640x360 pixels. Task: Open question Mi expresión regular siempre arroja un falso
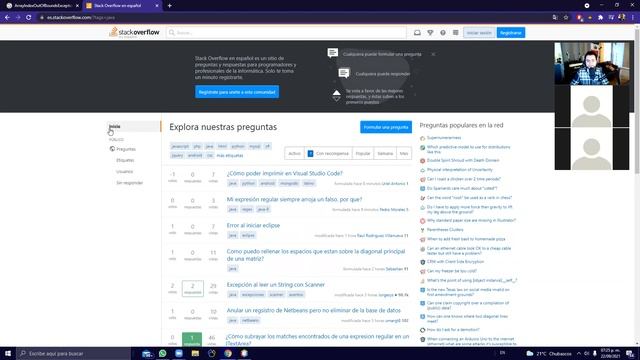[x=294, y=200]
